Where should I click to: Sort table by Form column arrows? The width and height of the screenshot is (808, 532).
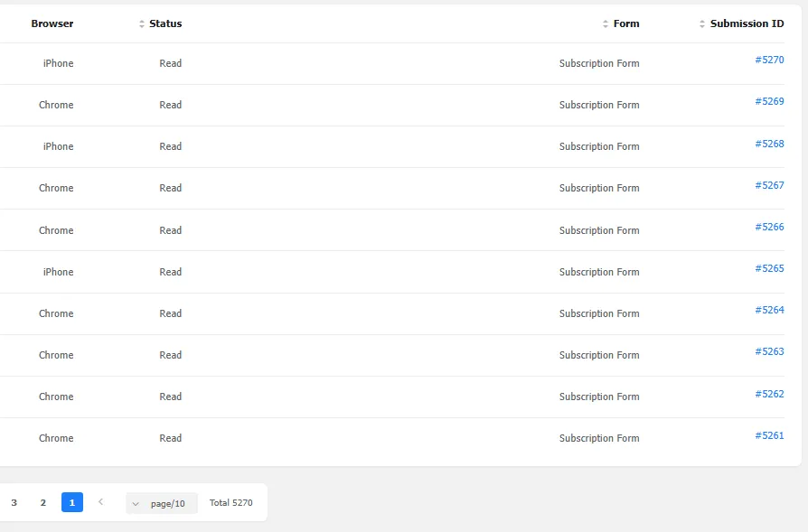(x=606, y=24)
